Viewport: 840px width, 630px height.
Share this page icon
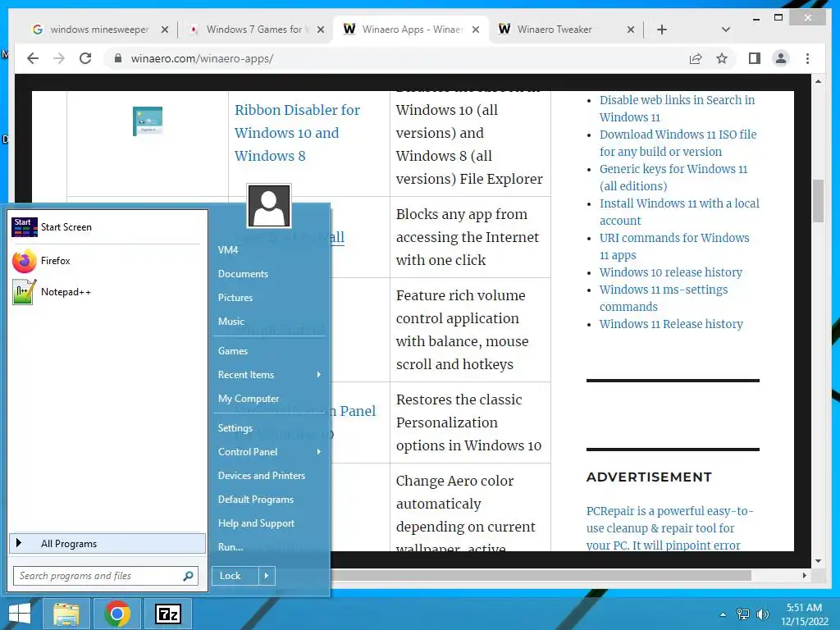[696, 58]
